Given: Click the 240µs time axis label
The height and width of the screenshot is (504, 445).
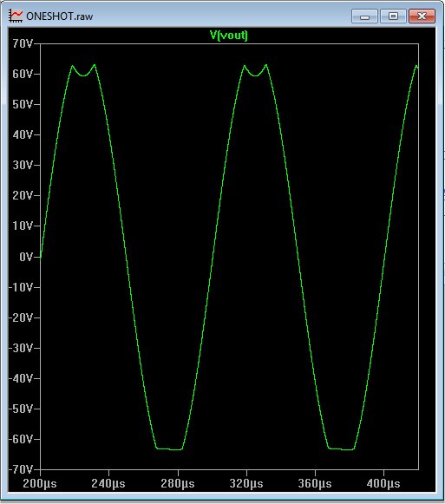Looking at the screenshot, I should click(x=108, y=483).
